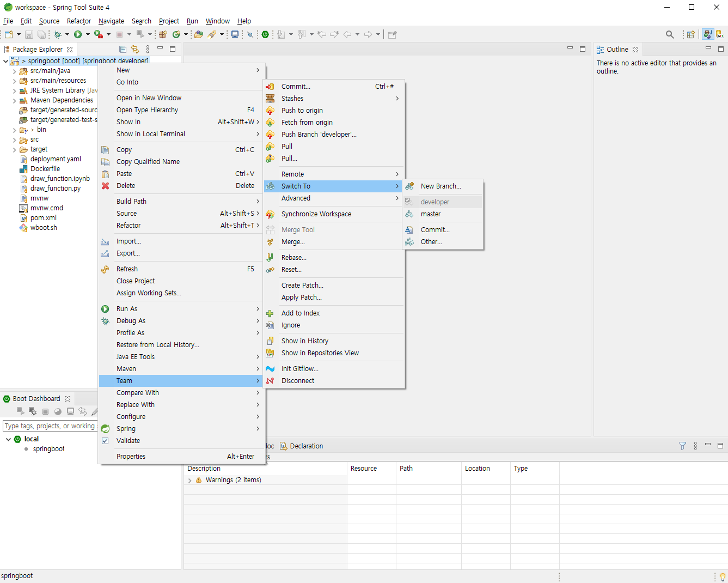Choose Show in History from Team submenu

tap(334, 341)
